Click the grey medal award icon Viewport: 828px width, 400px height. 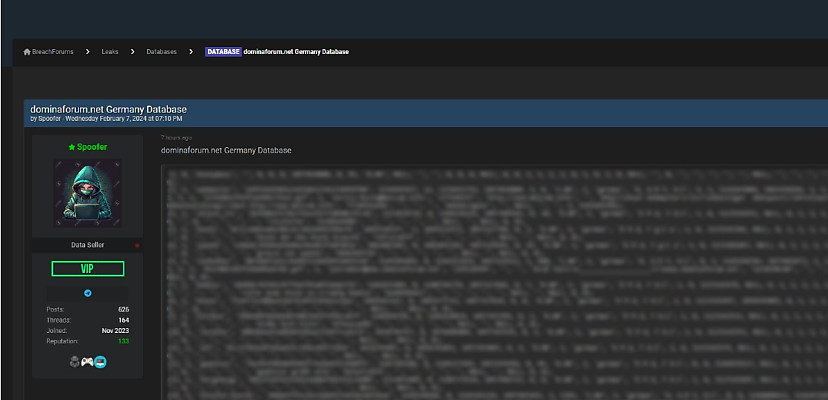coord(74,362)
